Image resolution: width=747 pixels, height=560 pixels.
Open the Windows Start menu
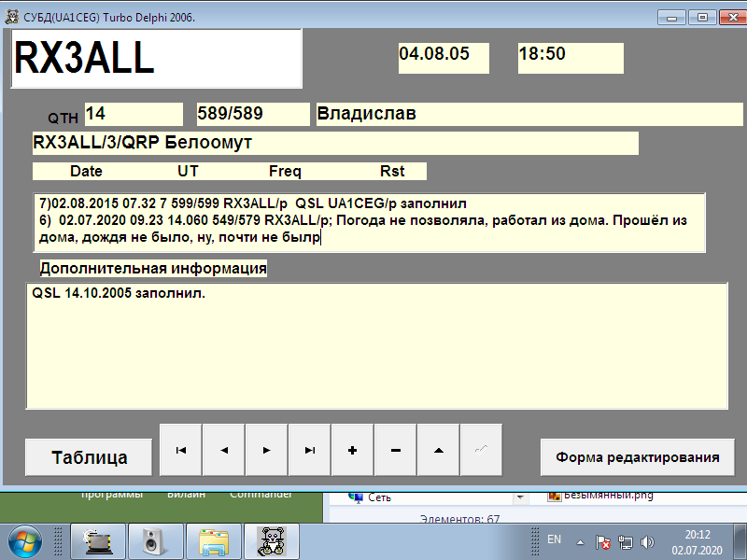[25, 541]
